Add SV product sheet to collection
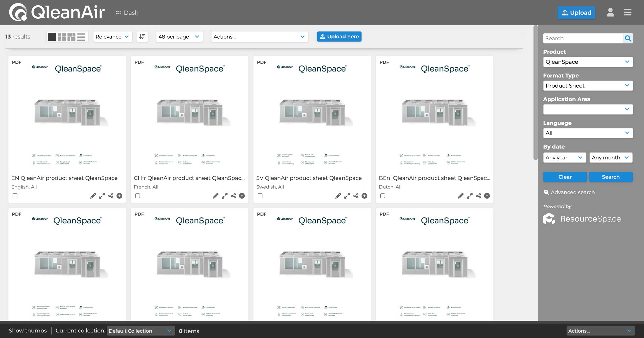The height and width of the screenshot is (338, 644). [365, 196]
